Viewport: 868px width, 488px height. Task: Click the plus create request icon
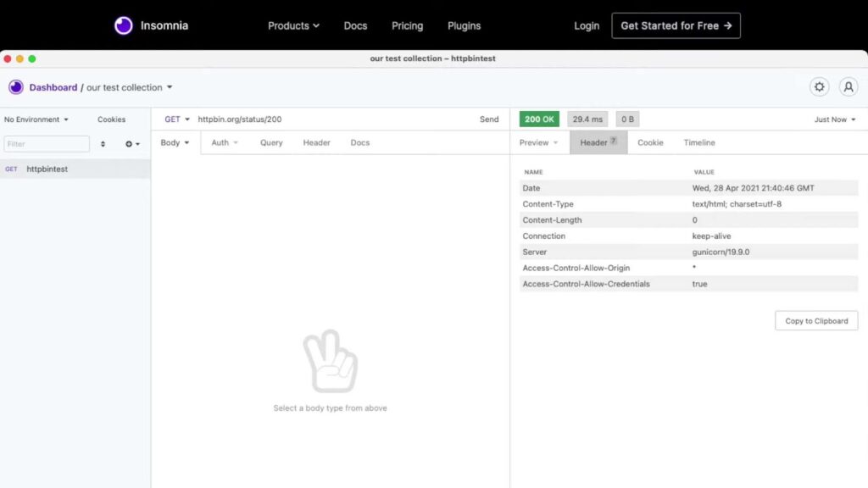pyautogui.click(x=129, y=144)
